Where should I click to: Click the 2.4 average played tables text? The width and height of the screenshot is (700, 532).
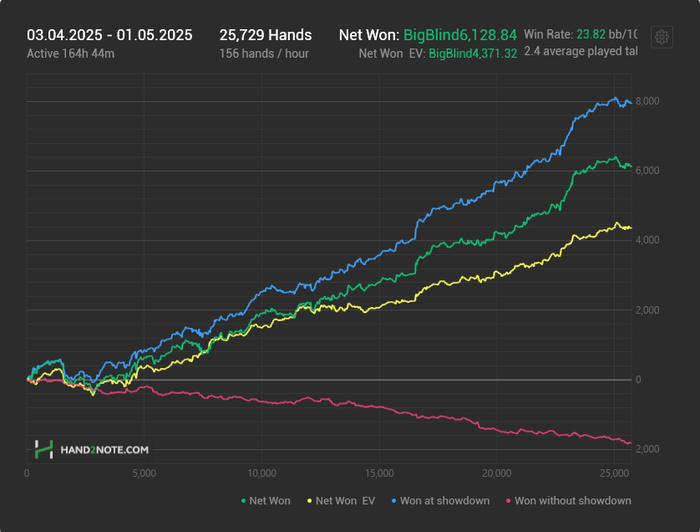pyautogui.click(x=581, y=51)
